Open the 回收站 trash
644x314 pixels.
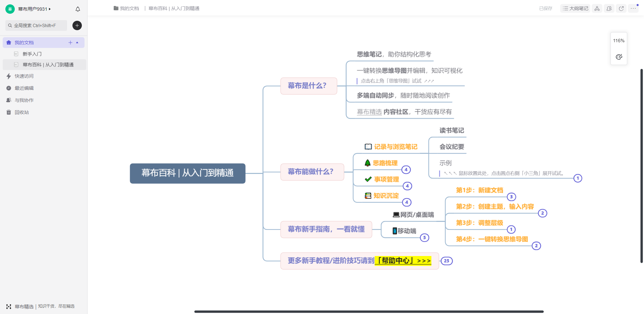point(22,112)
